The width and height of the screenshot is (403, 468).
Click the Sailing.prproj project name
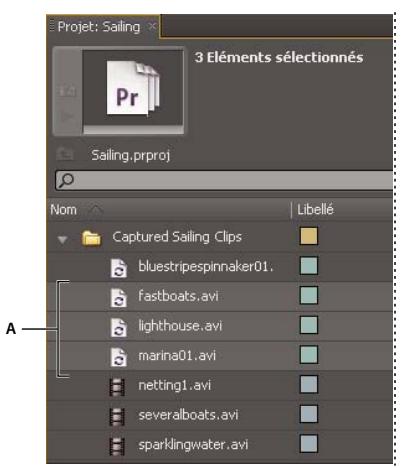[x=131, y=155]
